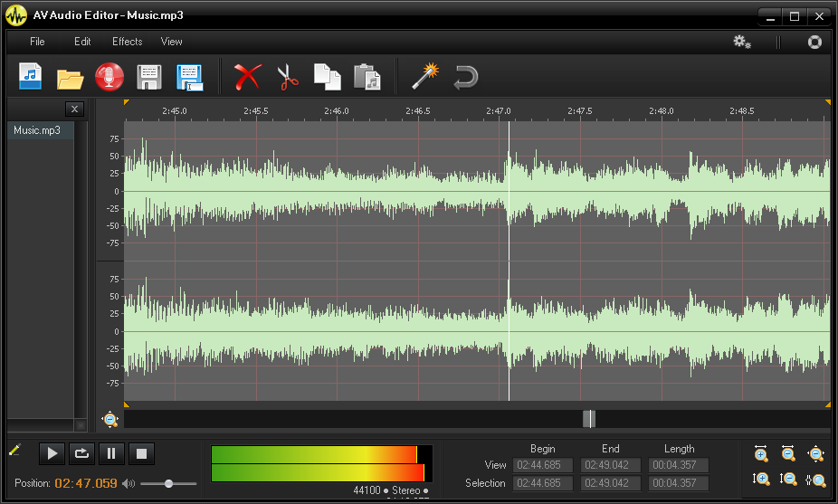Select the pencil edit tool

14,451
